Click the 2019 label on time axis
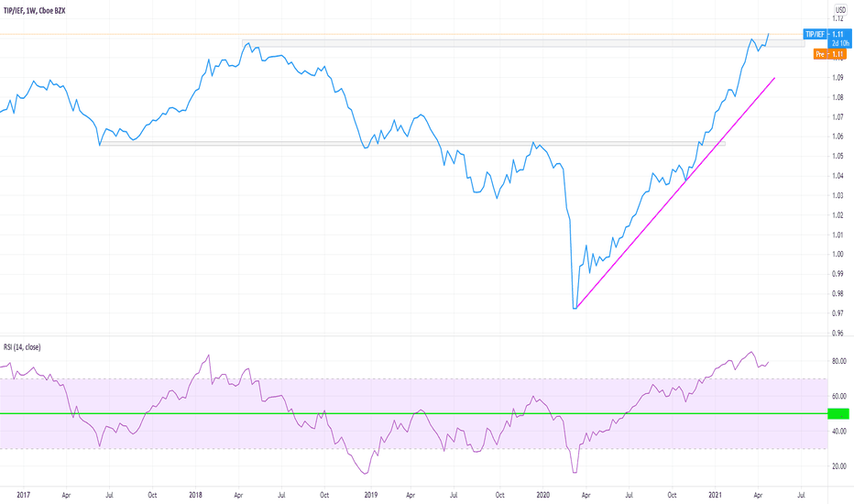The image size is (854, 504). tap(370, 495)
